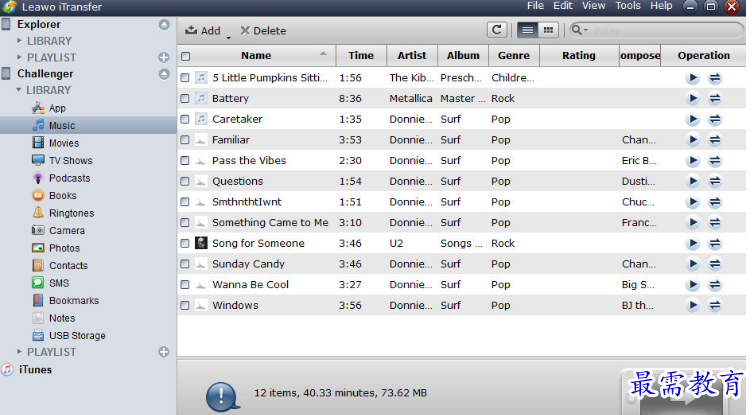
Task: Open the search filter dropdown arrow
Action: 586,30
